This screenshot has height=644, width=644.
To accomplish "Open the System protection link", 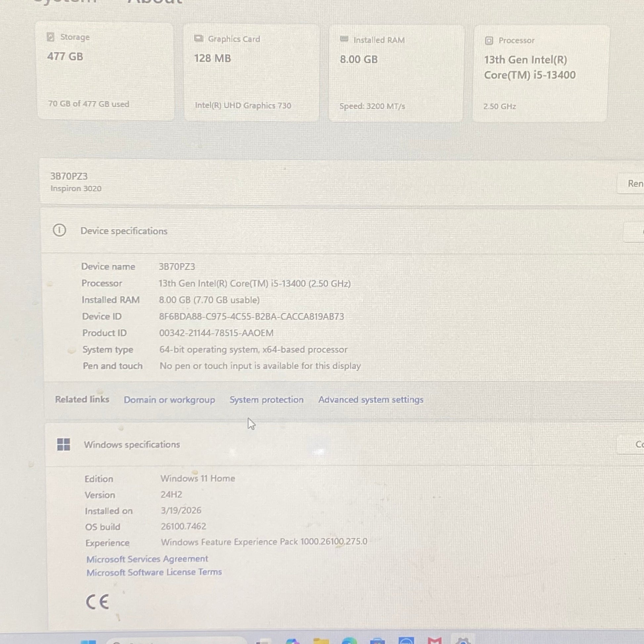I will 266,400.
